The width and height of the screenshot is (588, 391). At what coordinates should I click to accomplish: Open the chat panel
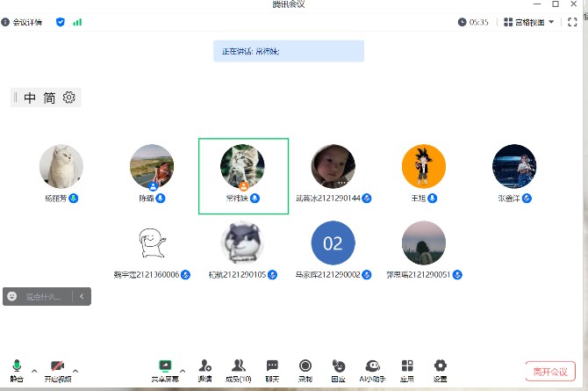[272, 368]
